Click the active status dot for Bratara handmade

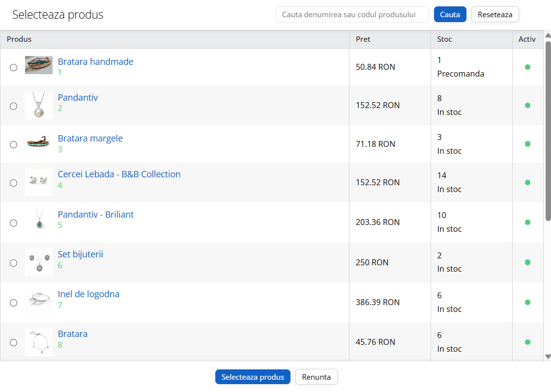[x=527, y=67]
